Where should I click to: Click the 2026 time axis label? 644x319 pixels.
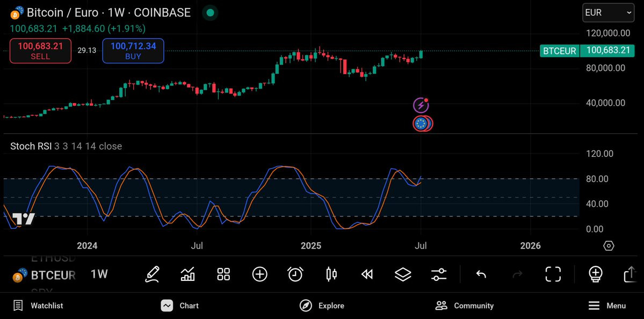pos(530,245)
